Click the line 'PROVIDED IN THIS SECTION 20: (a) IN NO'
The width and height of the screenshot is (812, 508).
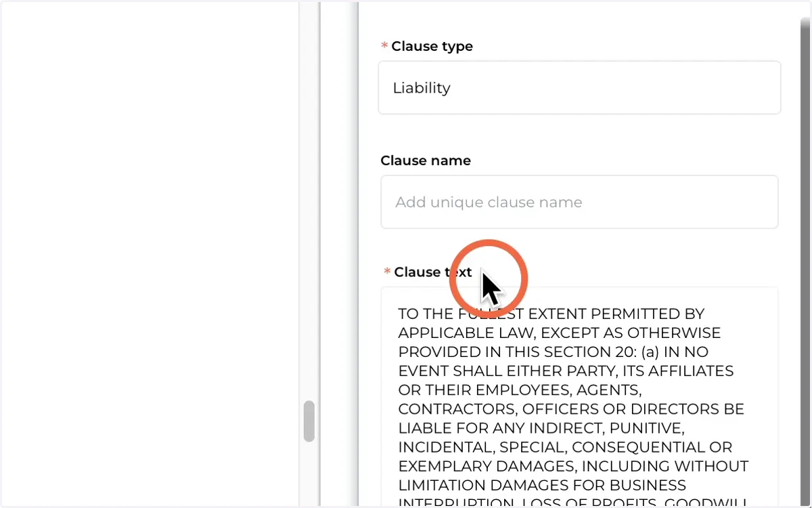click(553, 352)
